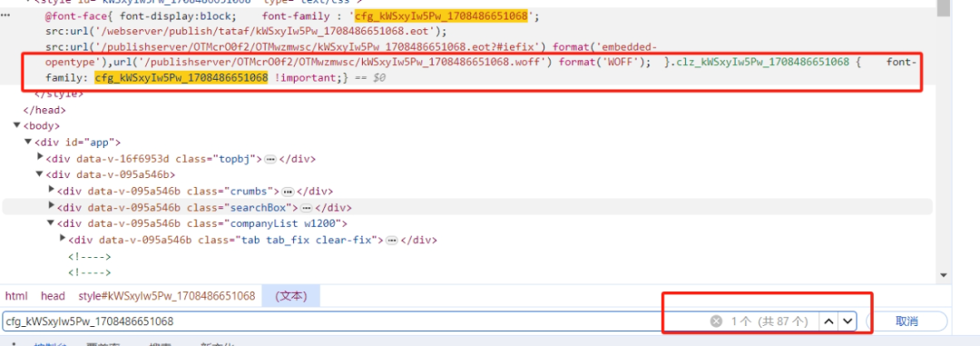Screen dimensions: 980x346
Task: Clear the search field with the X icon
Action: click(x=716, y=321)
